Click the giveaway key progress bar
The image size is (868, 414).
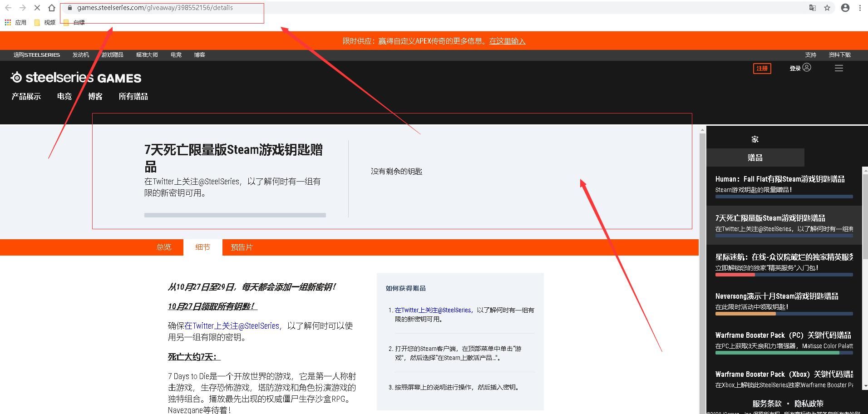pyautogui.click(x=235, y=215)
